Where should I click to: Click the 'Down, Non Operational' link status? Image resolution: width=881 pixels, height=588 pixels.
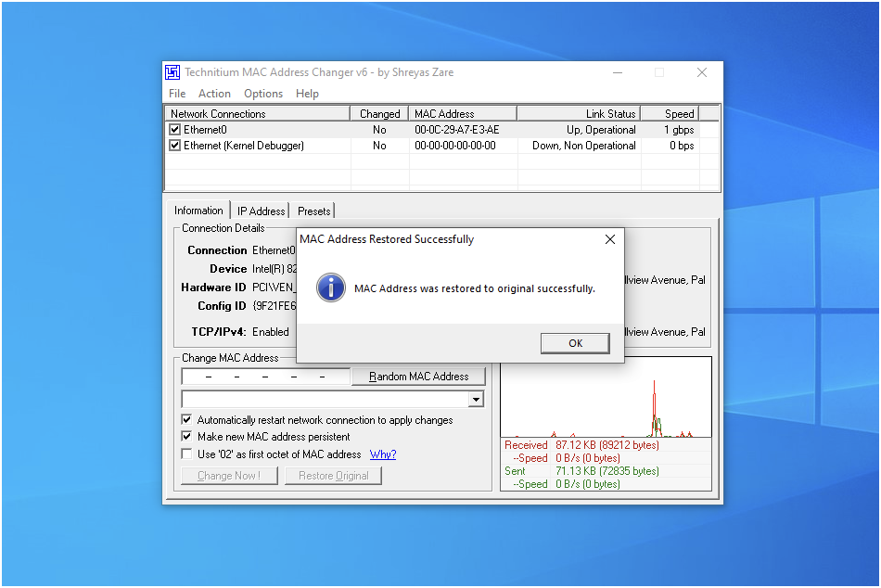pos(584,146)
